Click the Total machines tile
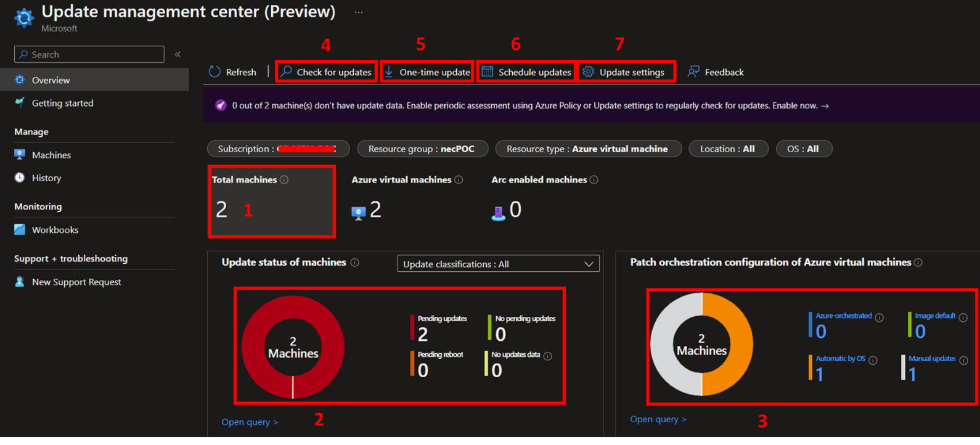The width and height of the screenshot is (980, 445). click(x=272, y=201)
